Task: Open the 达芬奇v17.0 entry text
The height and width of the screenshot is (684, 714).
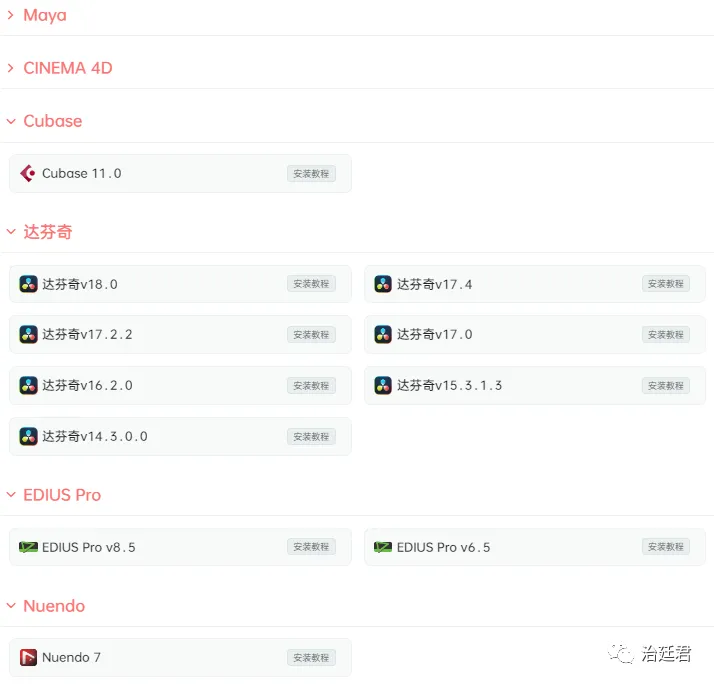Action: pyautogui.click(x=435, y=335)
